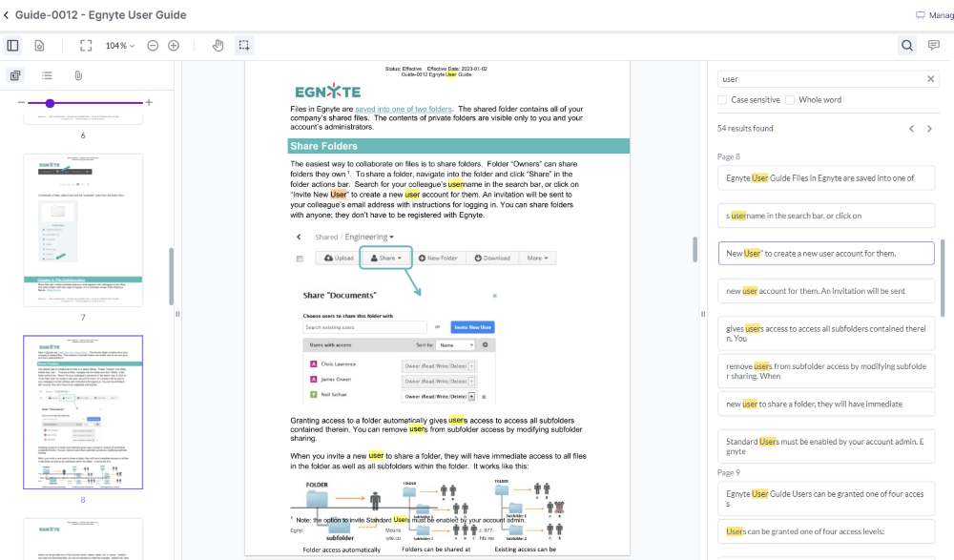The height and width of the screenshot is (560, 954).
Task: Click the 'Page 8' results group heading
Action: click(728, 157)
